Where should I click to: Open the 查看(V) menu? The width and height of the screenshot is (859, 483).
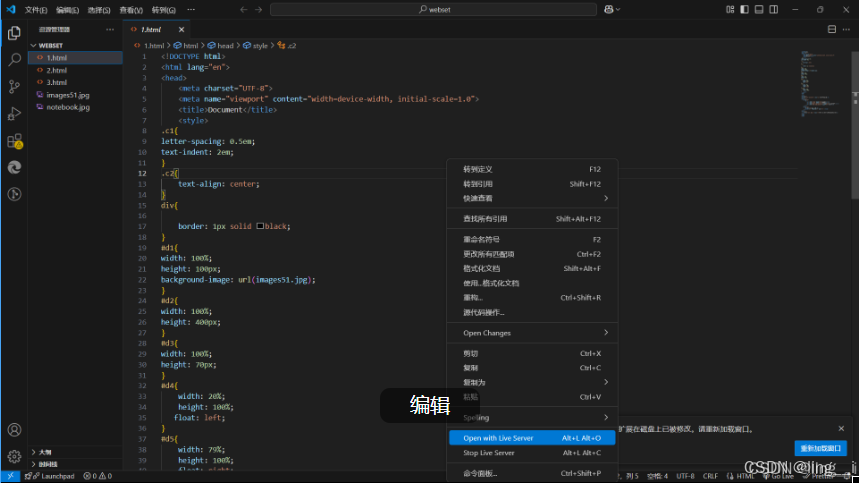pyautogui.click(x=131, y=10)
